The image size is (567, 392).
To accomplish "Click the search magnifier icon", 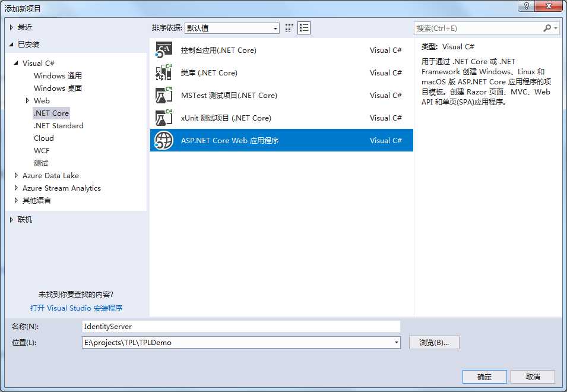I will (x=547, y=28).
